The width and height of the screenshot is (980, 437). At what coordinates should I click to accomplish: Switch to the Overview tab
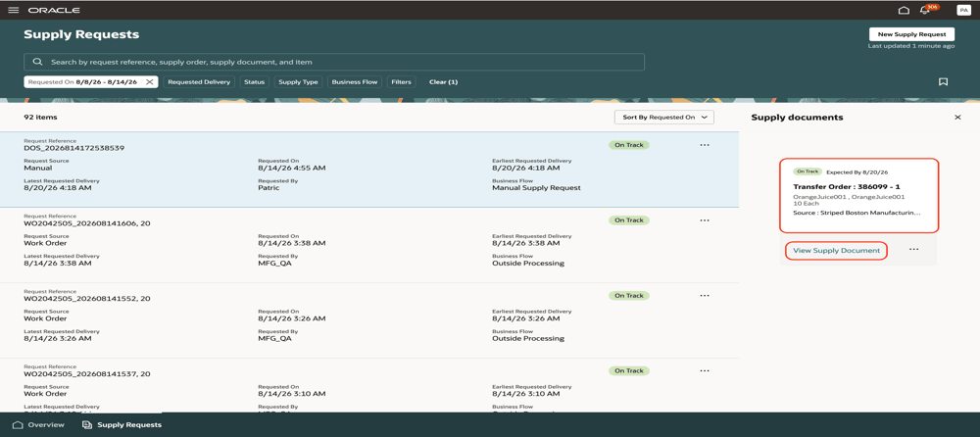(38, 425)
